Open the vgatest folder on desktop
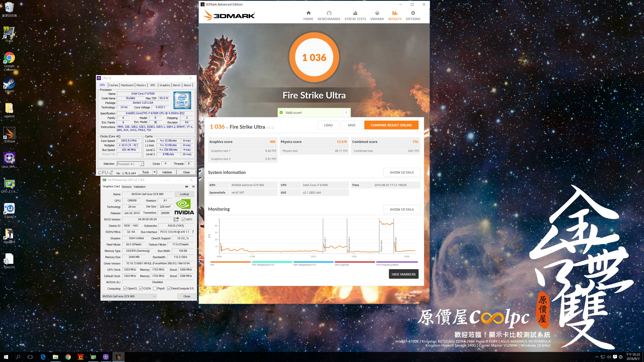This screenshot has width=644, height=362. [x=9, y=110]
